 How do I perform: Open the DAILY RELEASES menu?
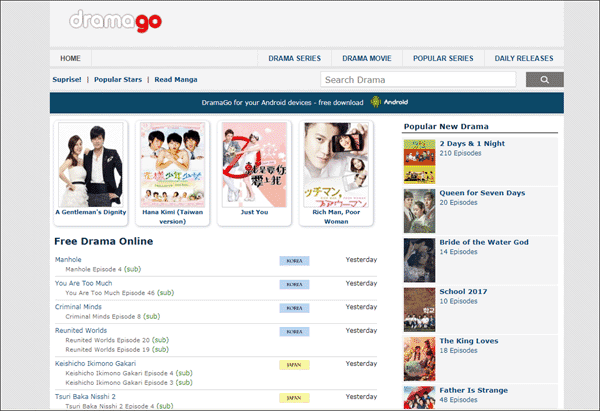tap(524, 59)
